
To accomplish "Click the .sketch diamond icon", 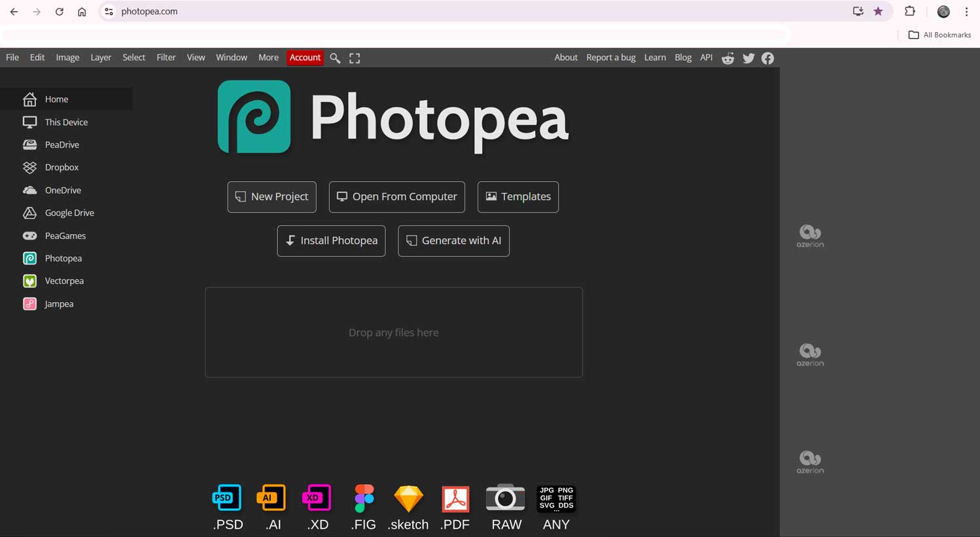I will 408,497.
